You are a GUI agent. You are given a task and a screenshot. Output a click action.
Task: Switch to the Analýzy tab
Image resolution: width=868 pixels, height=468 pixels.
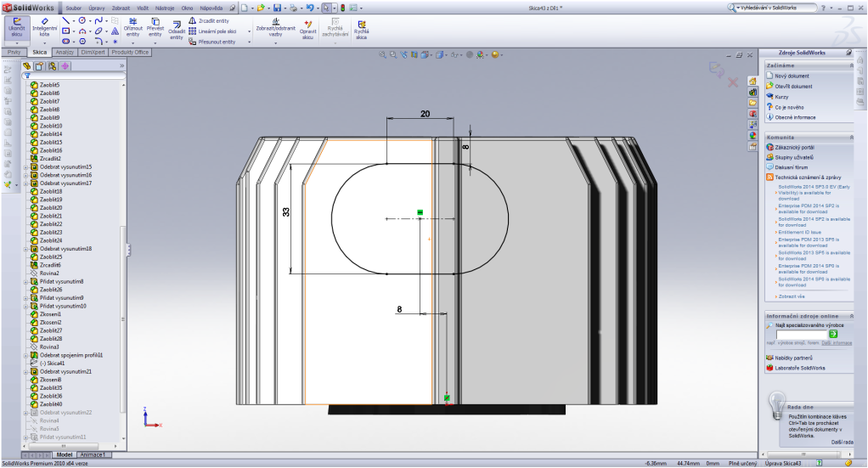[65, 52]
